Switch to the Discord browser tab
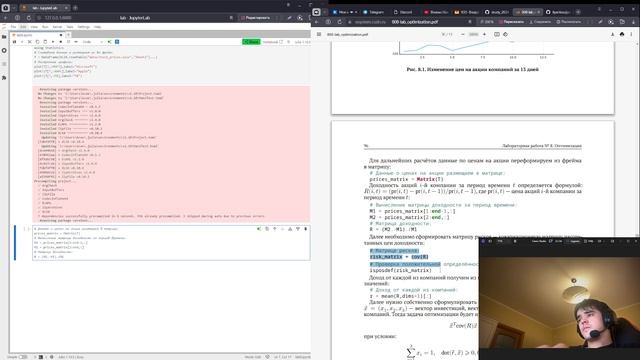 click(402, 12)
